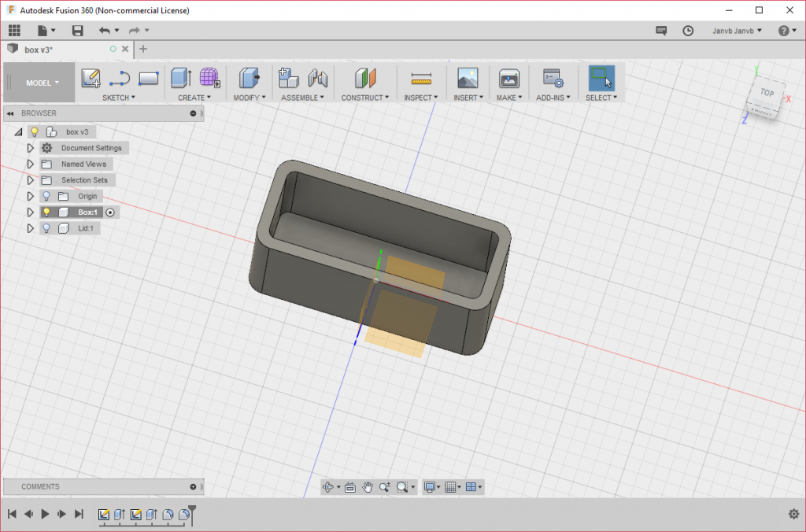Open the Display Settings monitor menu

pyautogui.click(x=431, y=487)
